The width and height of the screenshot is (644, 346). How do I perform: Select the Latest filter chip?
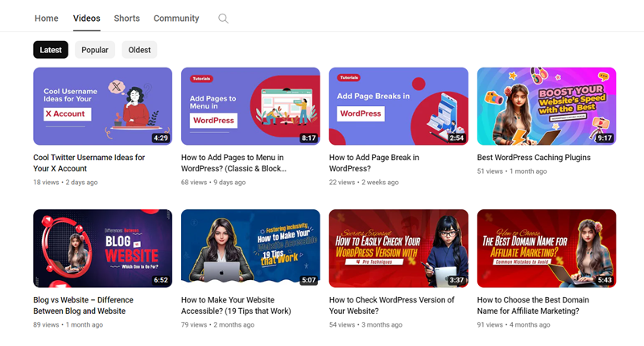pyautogui.click(x=51, y=50)
